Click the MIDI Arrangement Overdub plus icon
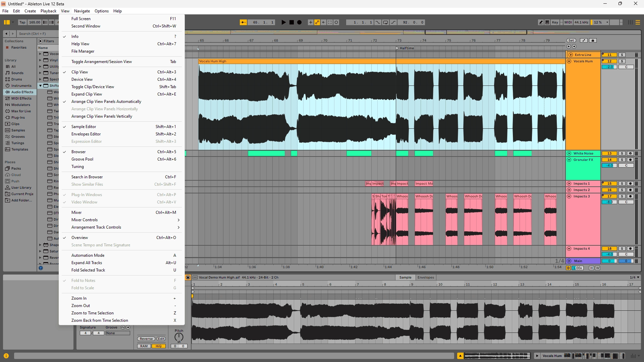 [x=311, y=22]
